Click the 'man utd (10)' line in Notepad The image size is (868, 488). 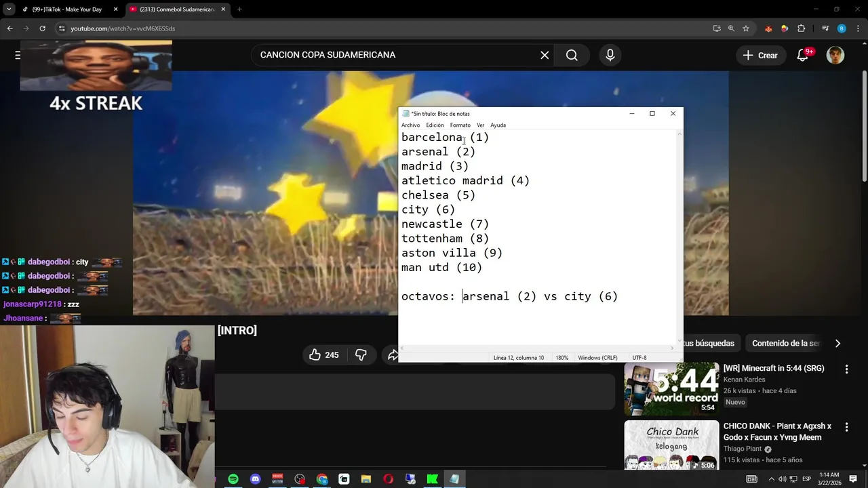pyautogui.click(x=441, y=268)
